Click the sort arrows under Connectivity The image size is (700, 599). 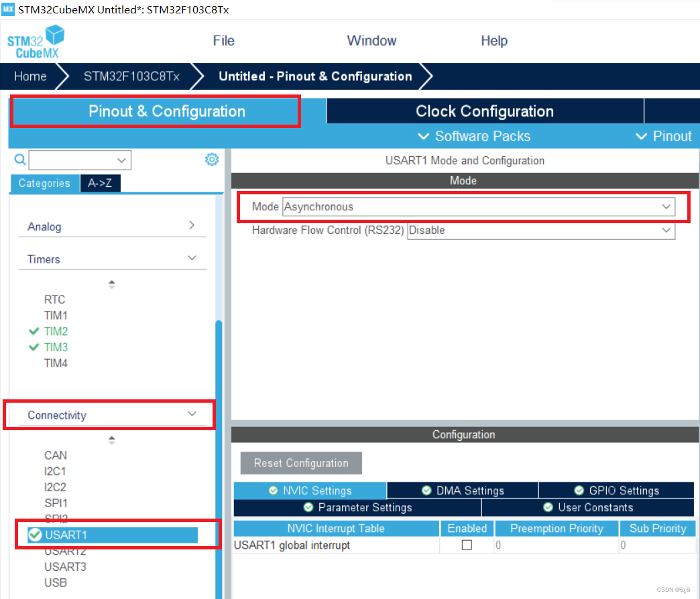pyautogui.click(x=111, y=440)
